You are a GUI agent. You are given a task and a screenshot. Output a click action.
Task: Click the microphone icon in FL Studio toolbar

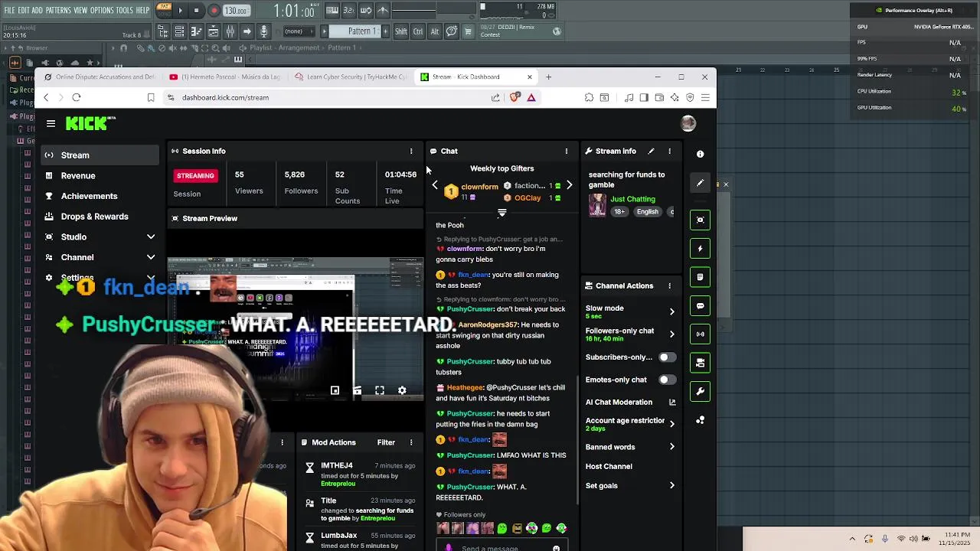point(263,31)
